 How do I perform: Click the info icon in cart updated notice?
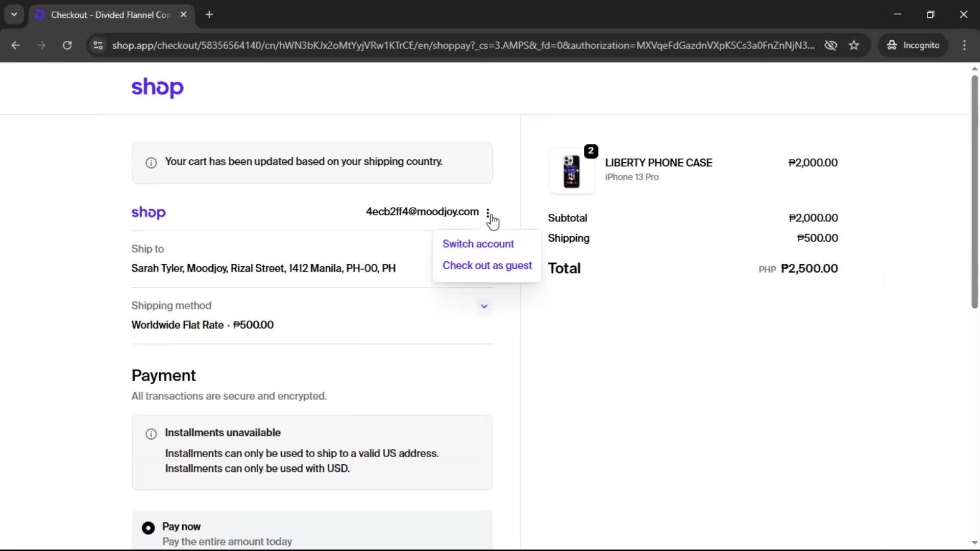[151, 163]
